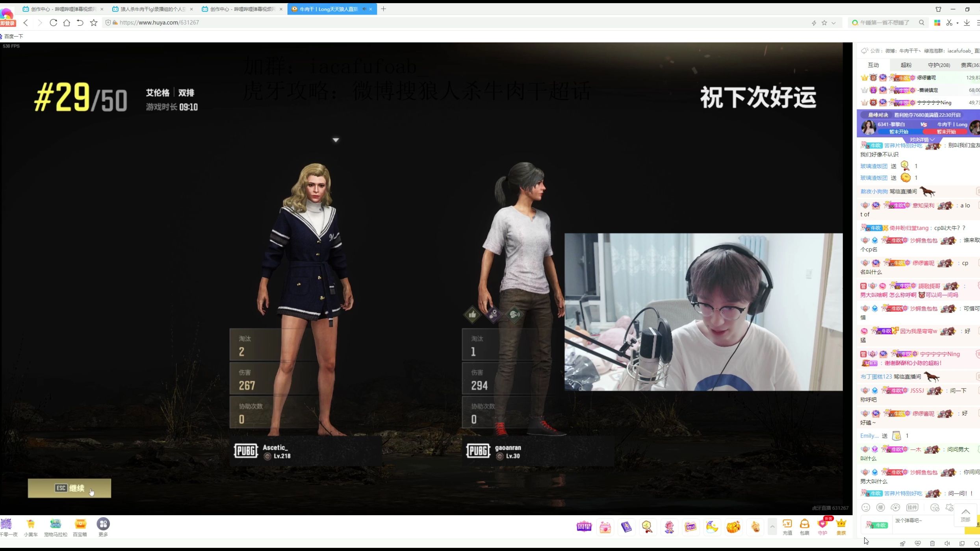Click the 挂件 widget button in chat
The height and width of the screenshot is (551, 980).
[x=912, y=507]
